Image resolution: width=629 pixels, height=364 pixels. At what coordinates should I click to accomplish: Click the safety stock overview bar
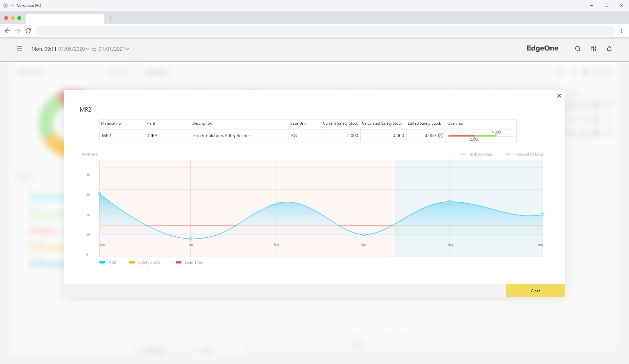pyautogui.click(x=481, y=136)
